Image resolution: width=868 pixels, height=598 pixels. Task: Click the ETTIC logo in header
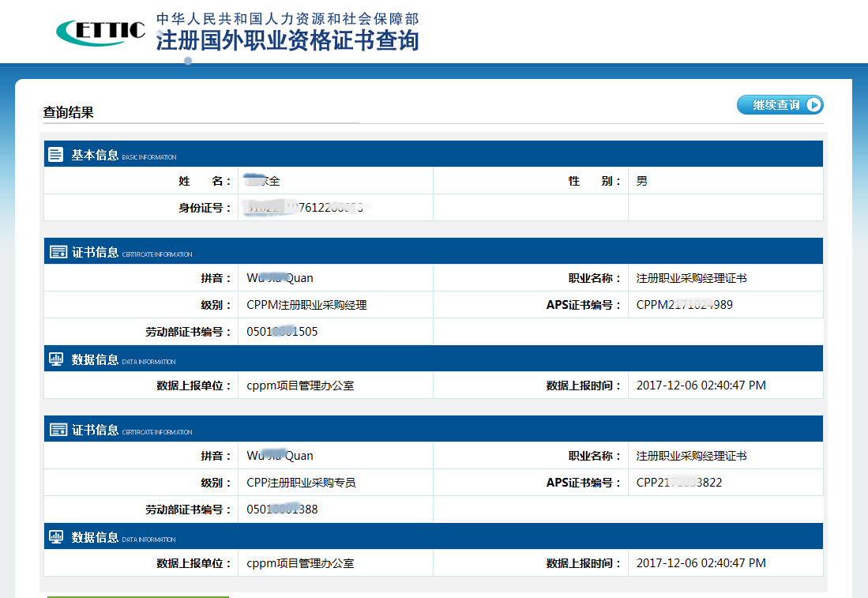[x=100, y=31]
